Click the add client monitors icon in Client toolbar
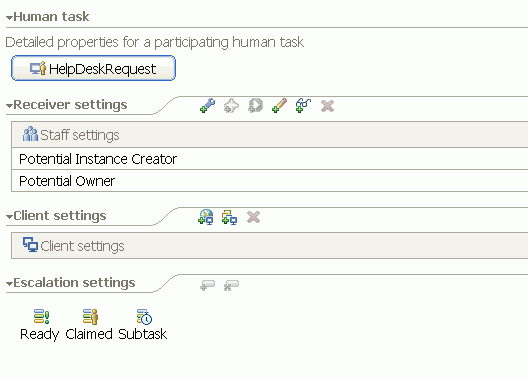The height and width of the screenshot is (379, 528). pyautogui.click(x=229, y=217)
